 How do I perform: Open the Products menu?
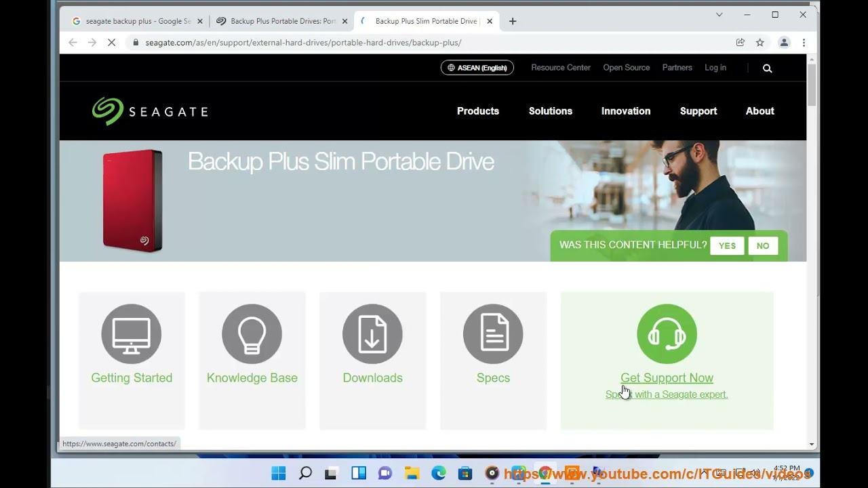click(478, 111)
